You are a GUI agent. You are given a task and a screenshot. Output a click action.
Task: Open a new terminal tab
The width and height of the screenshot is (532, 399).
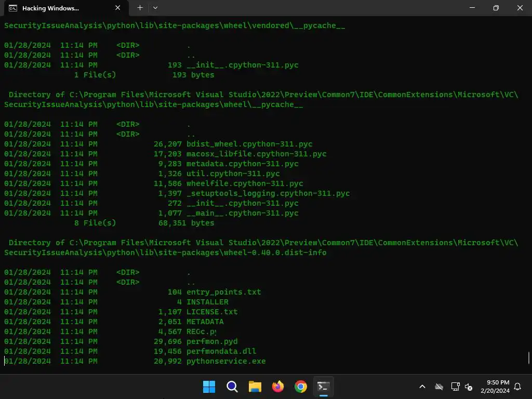click(140, 8)
